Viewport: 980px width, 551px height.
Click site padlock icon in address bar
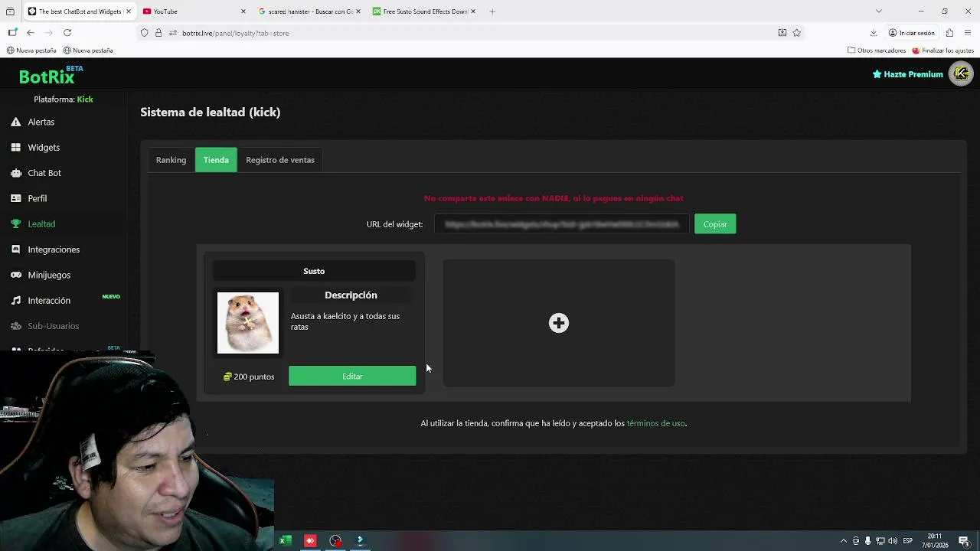tap(158, 33)
